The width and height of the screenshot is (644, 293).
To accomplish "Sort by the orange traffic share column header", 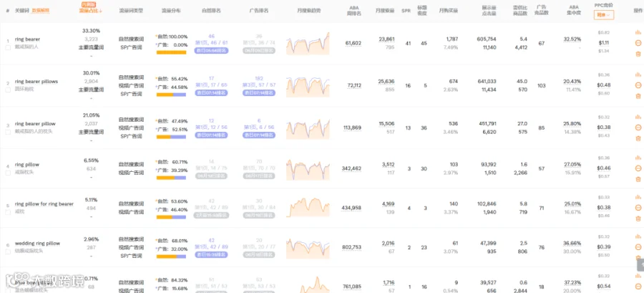I will [90, 11].
